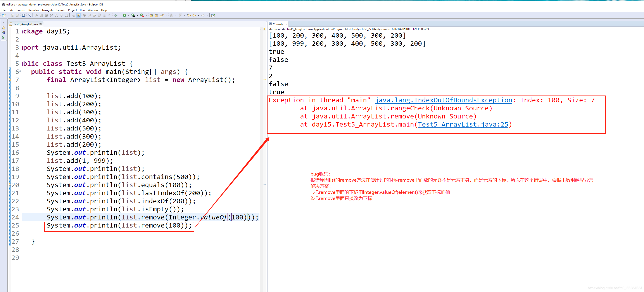Open Refactor menu

coord(33,10)
